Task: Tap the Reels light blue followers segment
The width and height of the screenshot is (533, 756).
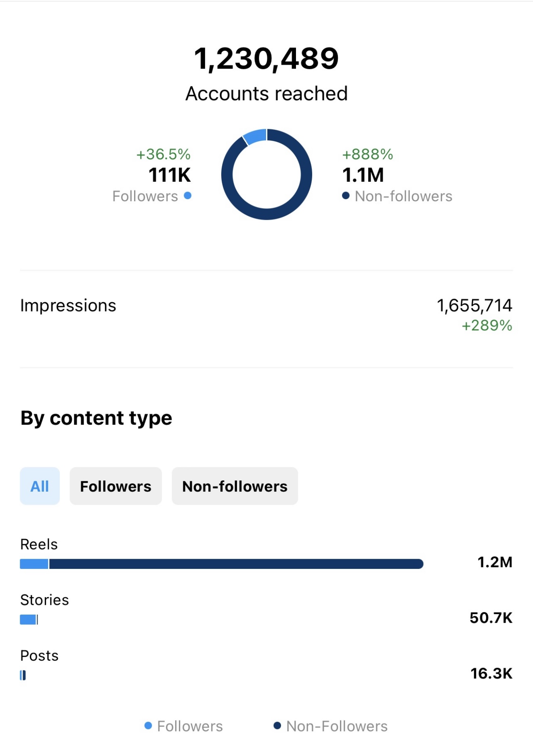Action: [x=34, y=564]
